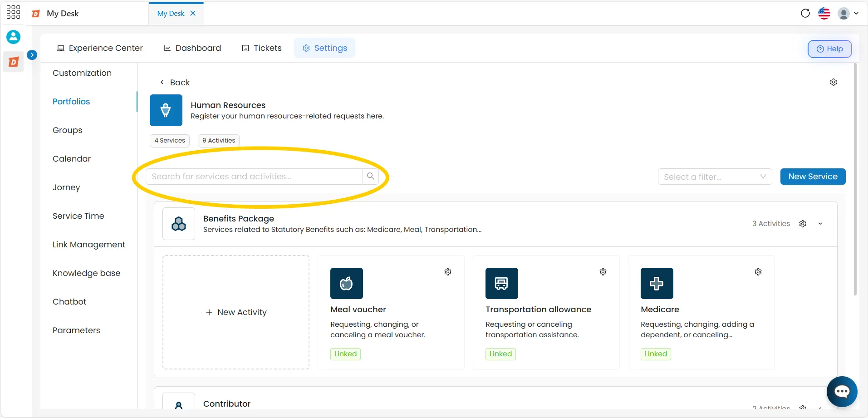
Task: Open the user avatar account menu
Action: point(848,13)
